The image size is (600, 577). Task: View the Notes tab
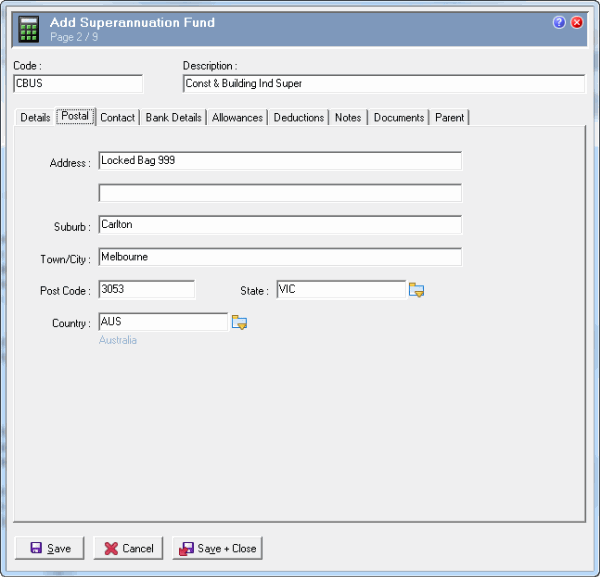pyautogui.click(x=348, y=118)
